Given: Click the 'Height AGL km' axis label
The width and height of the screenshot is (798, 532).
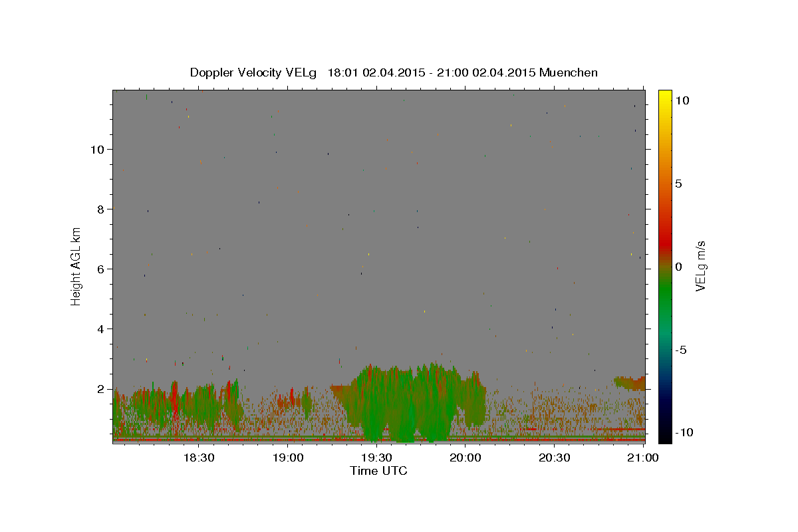Looking at the screenshot, I should tap(76, 266).
